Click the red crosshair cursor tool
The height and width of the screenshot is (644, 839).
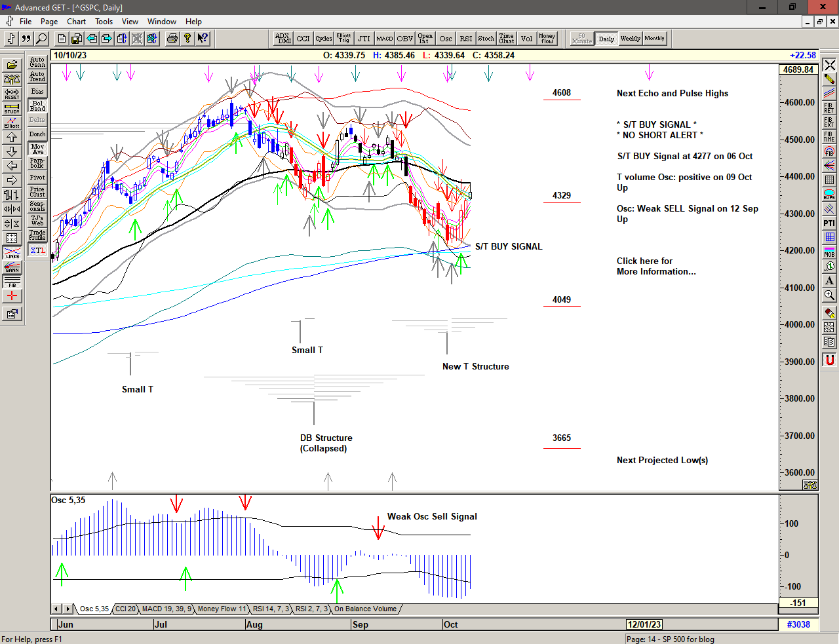pos(12,295)
